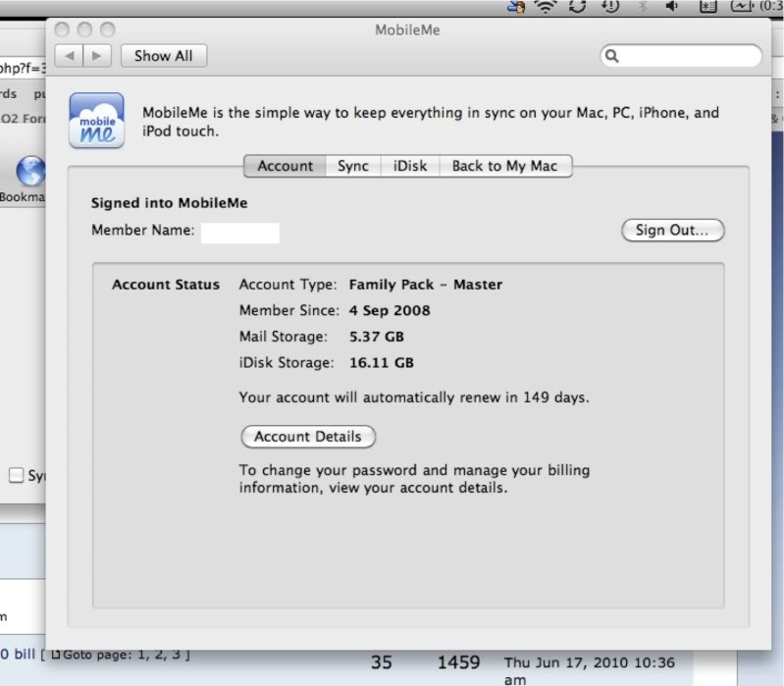Click '5.37 GB' mail storage value
Screen dimensions: 784x686
coord(377,337)
